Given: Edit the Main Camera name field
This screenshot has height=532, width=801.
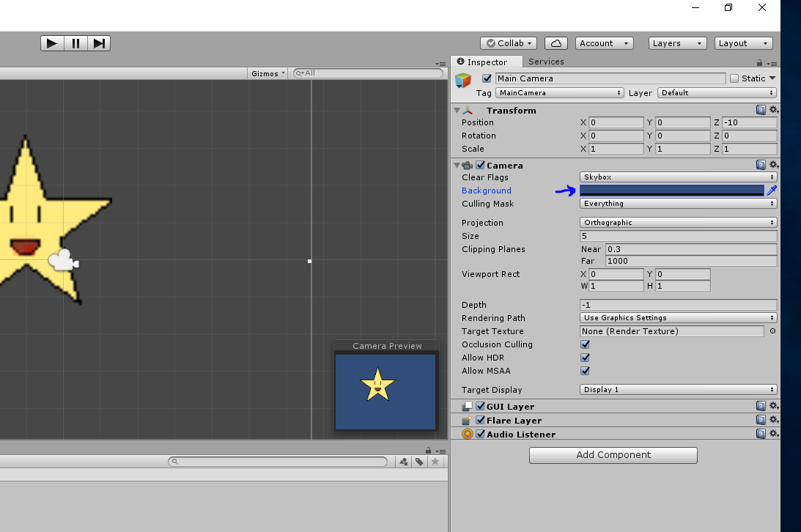Looking at the screenshot, I should [x=610, y=78].
